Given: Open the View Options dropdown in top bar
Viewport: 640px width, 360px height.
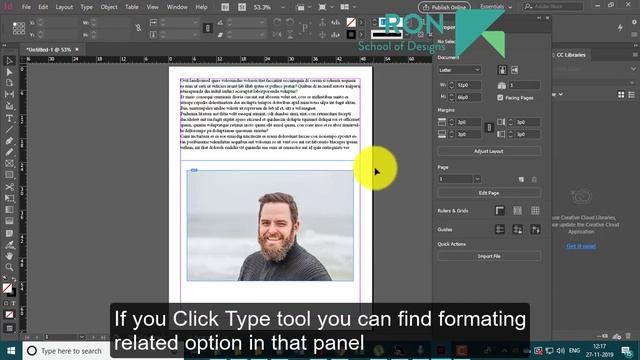Looking at the screenshot, I should point(304,7).
